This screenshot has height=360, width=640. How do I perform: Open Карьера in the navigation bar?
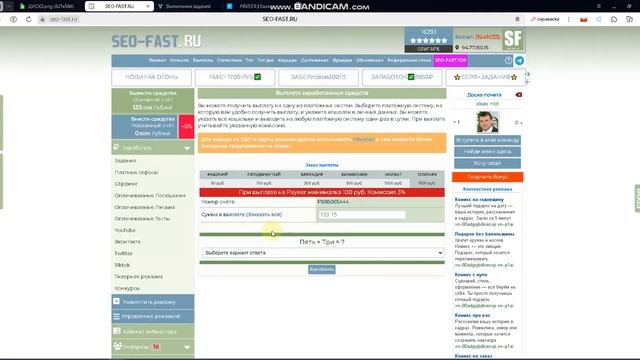pos(287,60)
